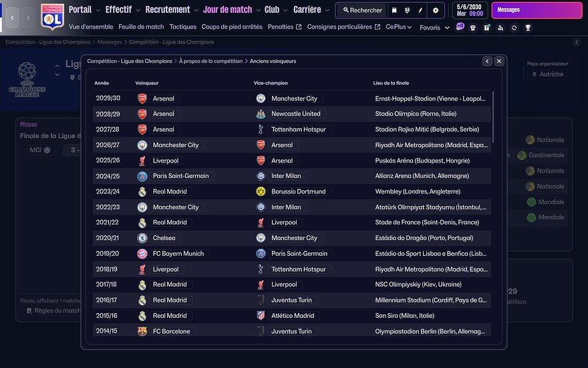Click the circular arrows transfer icon
588x368 pixels.
[x=514, y=28]
